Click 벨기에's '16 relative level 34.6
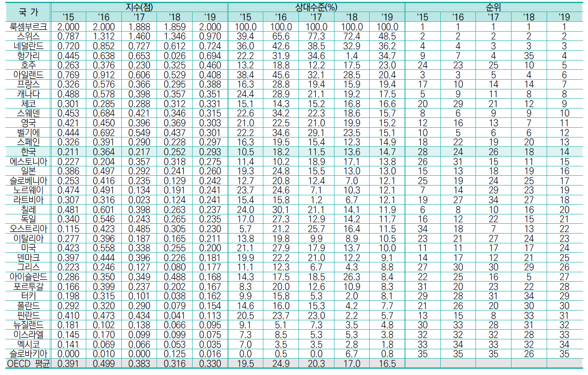 pyautogui.click(x=281, y=133)
